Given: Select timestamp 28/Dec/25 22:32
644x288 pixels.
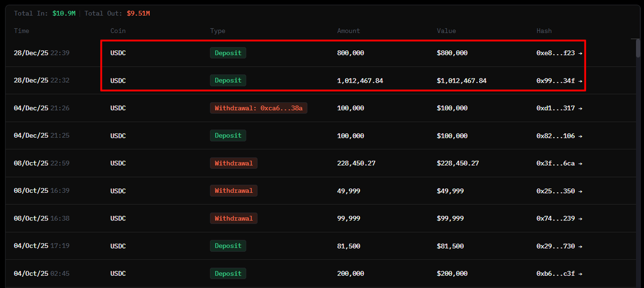Looking at the screenshot, I should pyautogui.click(x=42, y=81).
